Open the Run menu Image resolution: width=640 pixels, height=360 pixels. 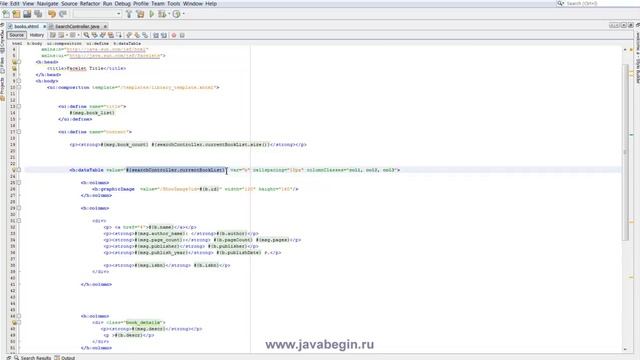(107, 4)
